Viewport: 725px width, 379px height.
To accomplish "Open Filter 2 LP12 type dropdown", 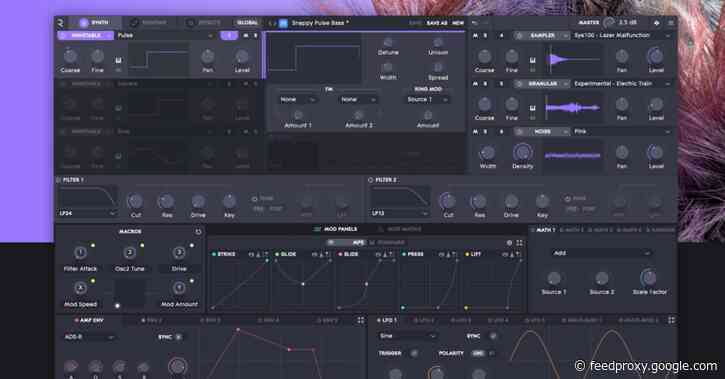I will (x=399, y=214).
